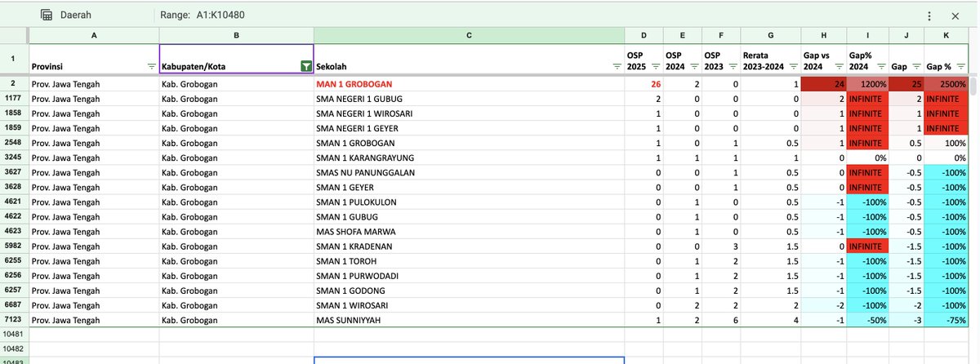This screenshot has width=980, height=364.
Task: Select column K header
Action: tap(947, 35)
